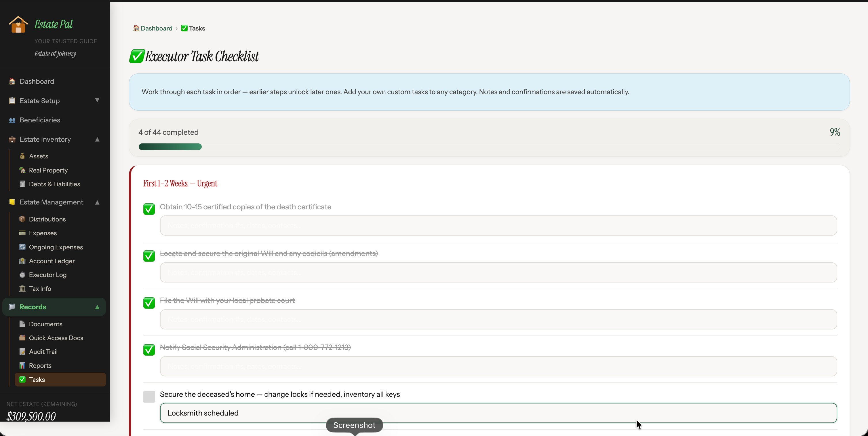
Task: Click the notes field under death certificate task
Action: click(498, 225)
